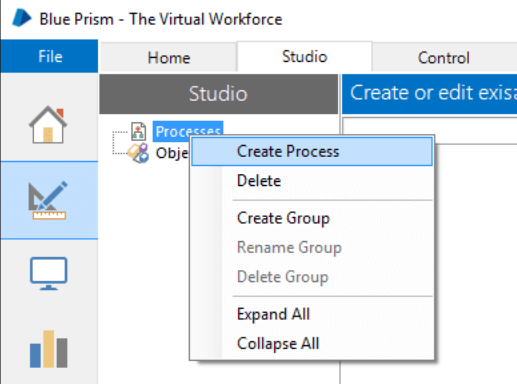Choose Delete in the context menu
Screen dimensions: 517x384
coord(312,181)
